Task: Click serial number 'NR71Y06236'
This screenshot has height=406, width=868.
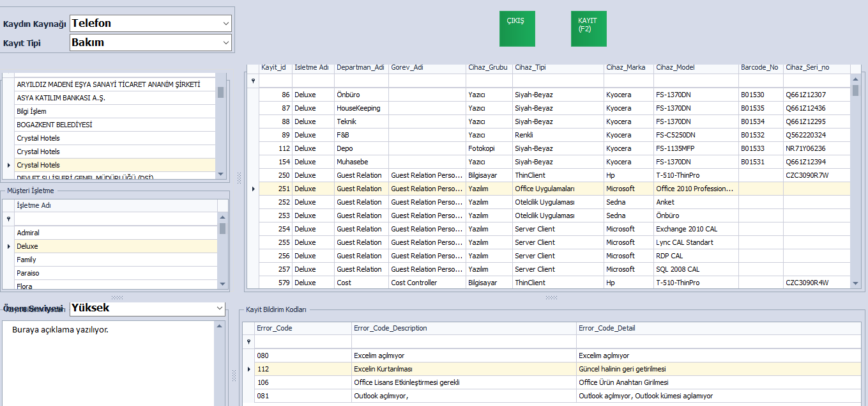Action: coord(817,148)
